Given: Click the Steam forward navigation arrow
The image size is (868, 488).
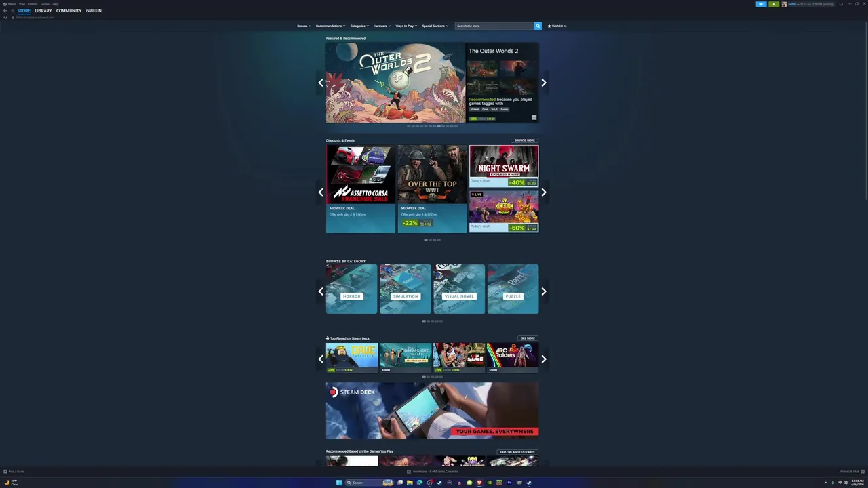Looking at the screenshot, I should [12, 11].
